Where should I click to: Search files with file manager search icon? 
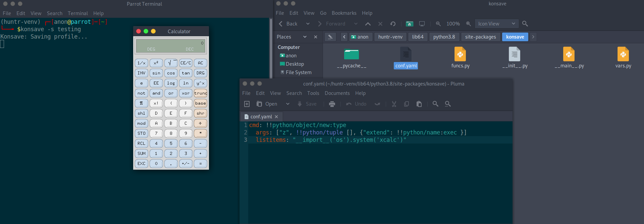click(x=525, y=24)
